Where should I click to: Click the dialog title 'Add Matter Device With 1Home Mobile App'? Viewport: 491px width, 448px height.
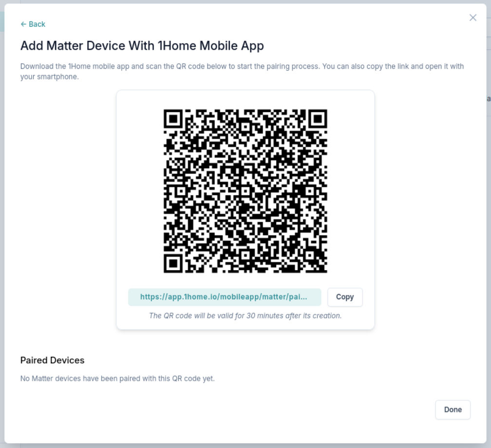pyautogui.click(x=142, y=46)
